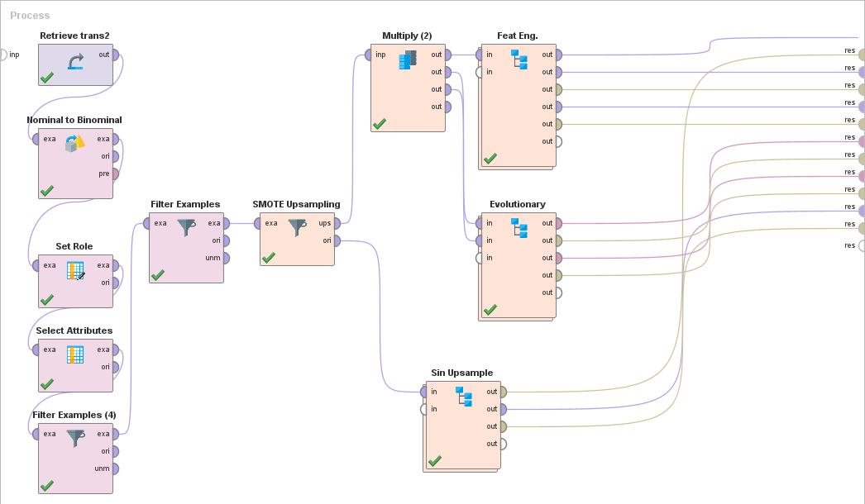Select the SMOTE Upsampling operator icon
865x504 pixels.
(297, 227)
